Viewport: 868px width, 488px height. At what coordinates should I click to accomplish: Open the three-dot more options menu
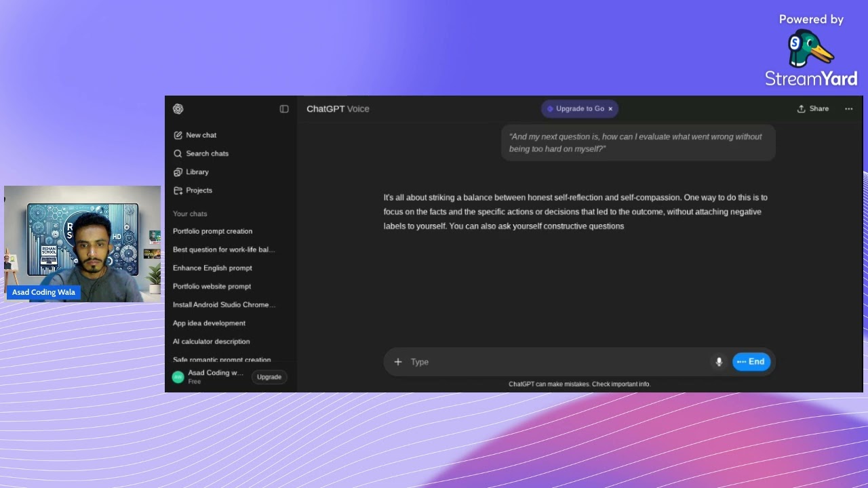click(848, 108)
